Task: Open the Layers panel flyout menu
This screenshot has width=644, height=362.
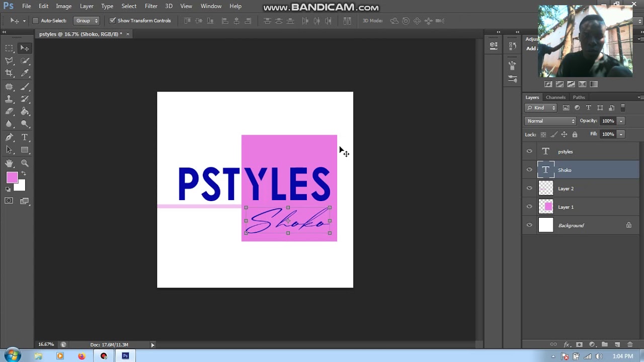Action: [640, 97]
